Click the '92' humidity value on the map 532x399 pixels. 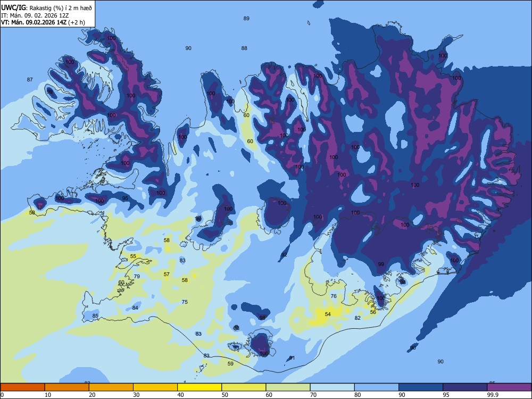284,254
